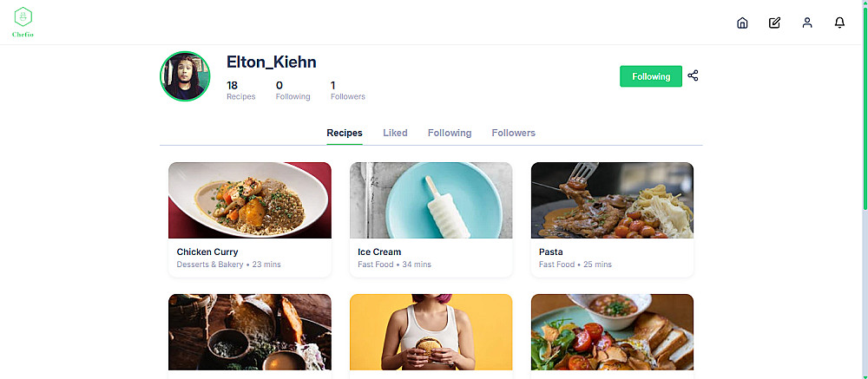This screenshot has height=379, width=868.
Task: Open the create recipe edit icon
Action: (774, 23)
